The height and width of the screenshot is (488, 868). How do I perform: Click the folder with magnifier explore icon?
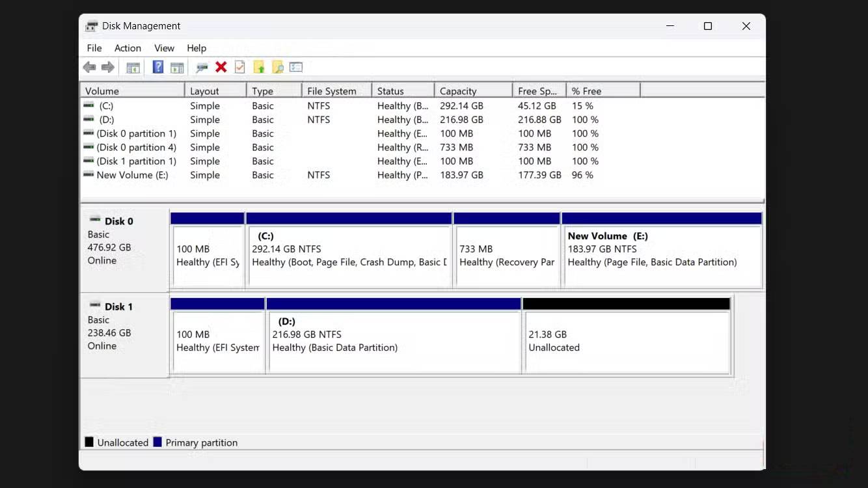[278, 67]
